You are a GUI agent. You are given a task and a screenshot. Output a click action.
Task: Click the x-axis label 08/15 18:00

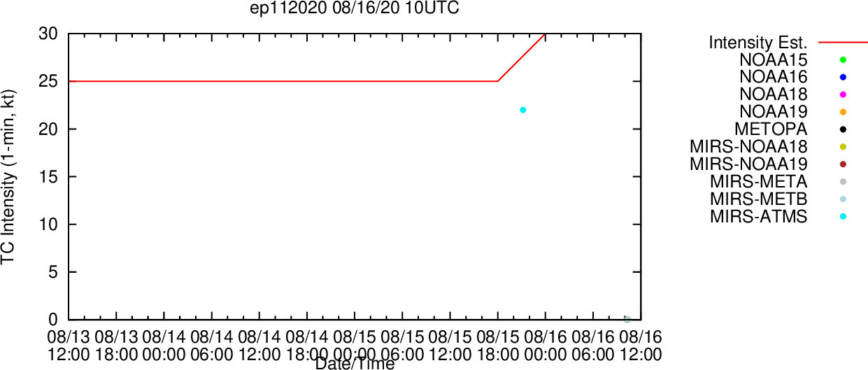pyautogui.click(x=498, y=346)
